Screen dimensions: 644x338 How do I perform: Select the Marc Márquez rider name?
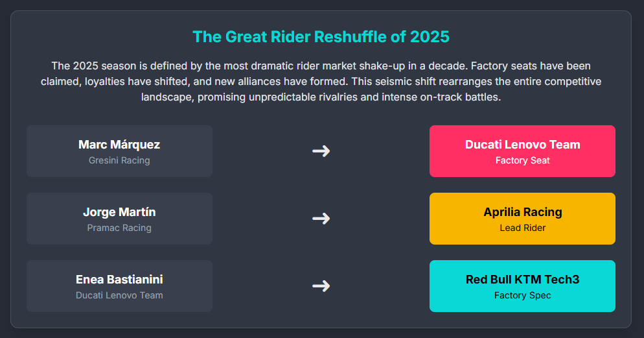pos(119,145)
